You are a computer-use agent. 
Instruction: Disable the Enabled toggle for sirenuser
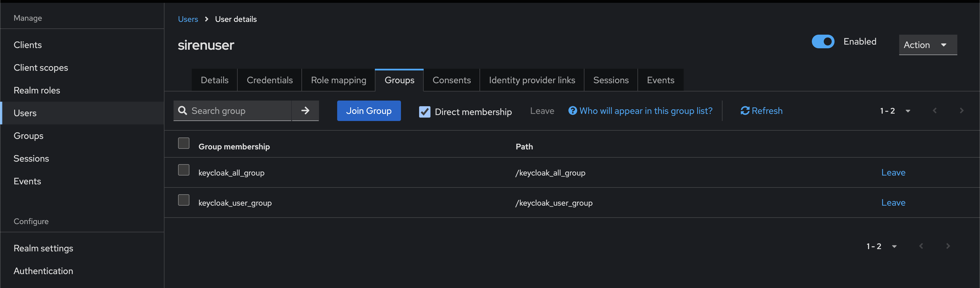[823, 41]
